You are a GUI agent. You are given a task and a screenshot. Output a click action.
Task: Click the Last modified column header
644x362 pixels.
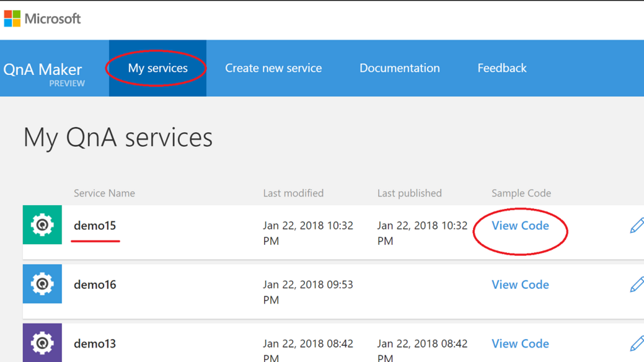pos(293,193)
